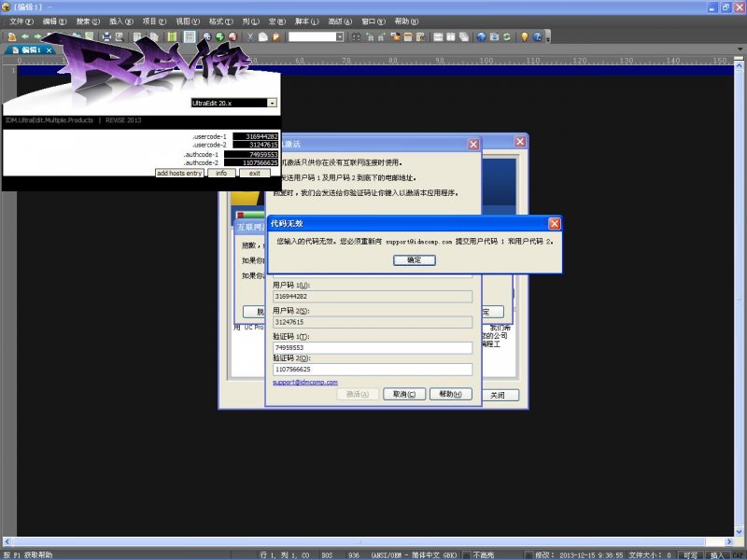747x560 pixels.
Task: Click the 不高亮 status bar entry
Action: pyautogui.click(x=484, y=555)
